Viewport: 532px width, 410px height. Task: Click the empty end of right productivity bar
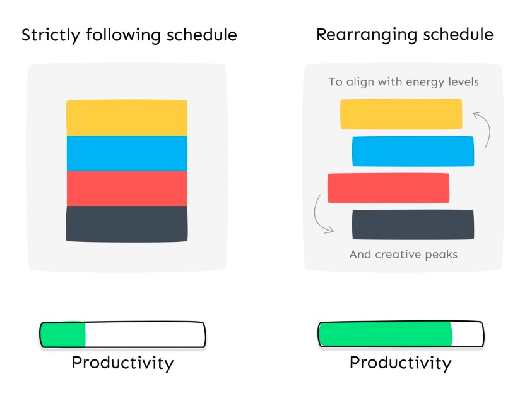click(x=468, y=335)
